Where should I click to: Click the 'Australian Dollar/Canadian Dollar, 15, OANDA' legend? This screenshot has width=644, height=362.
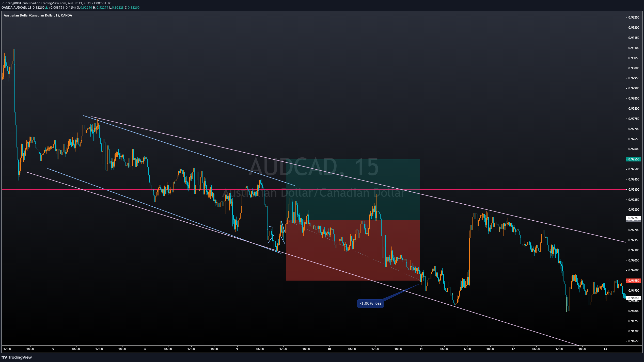coord(38,15)
